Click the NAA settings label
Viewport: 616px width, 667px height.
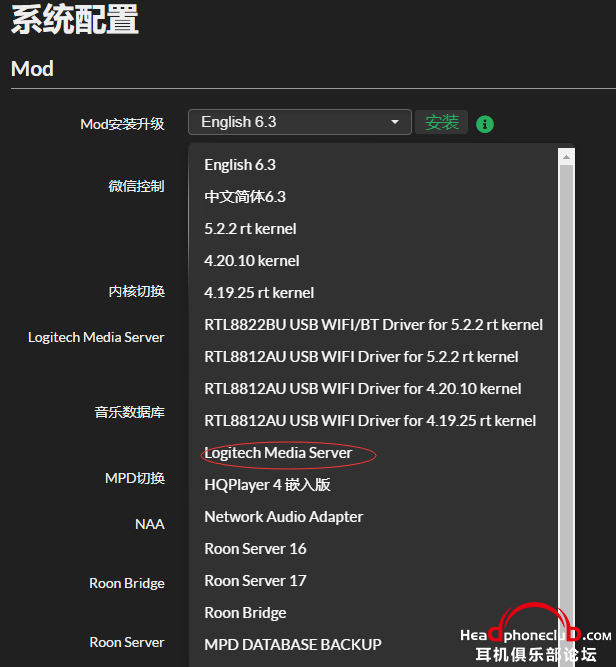(x=149, y=524)
